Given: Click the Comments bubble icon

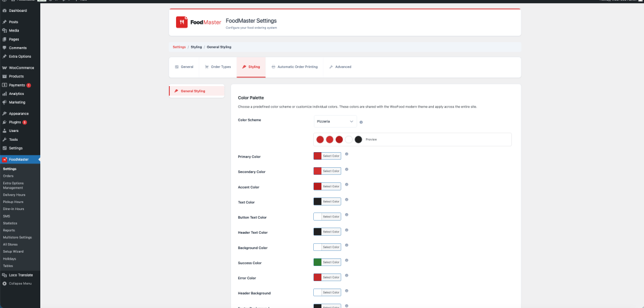Looking at the screenshot, I should tap(4, 48).
